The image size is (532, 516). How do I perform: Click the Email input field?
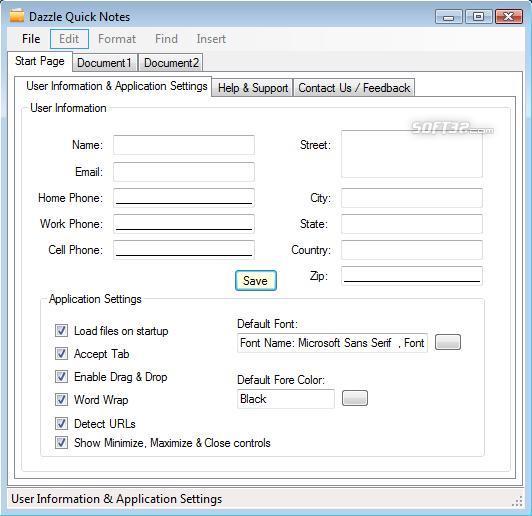pos(184,172)
